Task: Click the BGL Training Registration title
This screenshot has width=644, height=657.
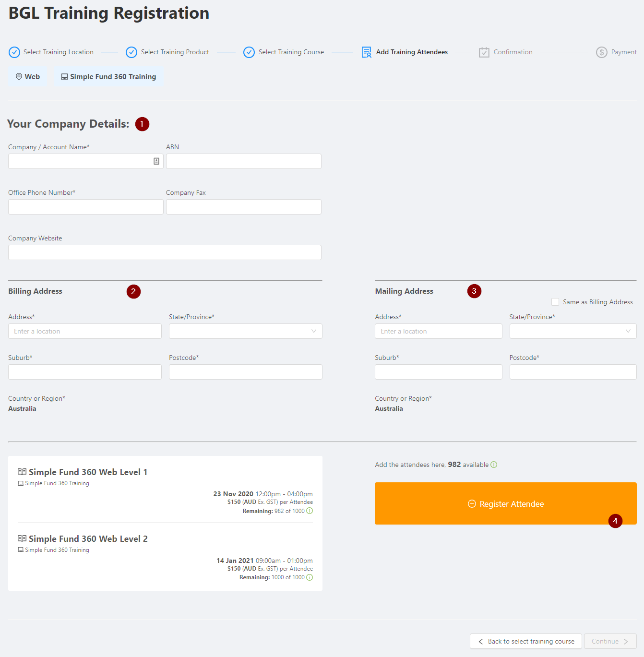Action: [109, 13]
